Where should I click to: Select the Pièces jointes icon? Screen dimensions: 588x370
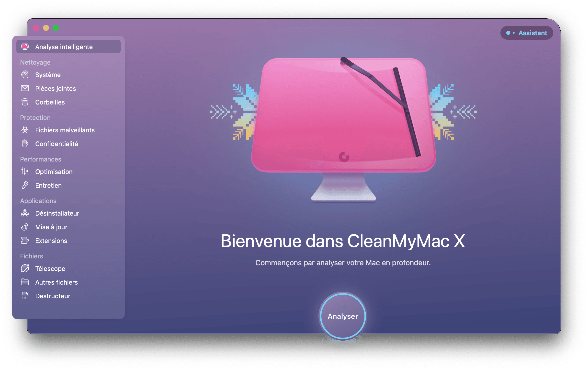coord(25,88)
